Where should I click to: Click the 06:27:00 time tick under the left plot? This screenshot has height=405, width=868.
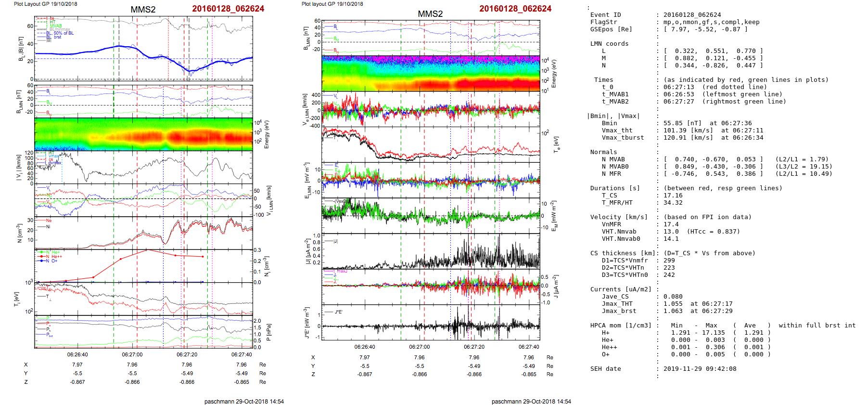coord(132,354)
